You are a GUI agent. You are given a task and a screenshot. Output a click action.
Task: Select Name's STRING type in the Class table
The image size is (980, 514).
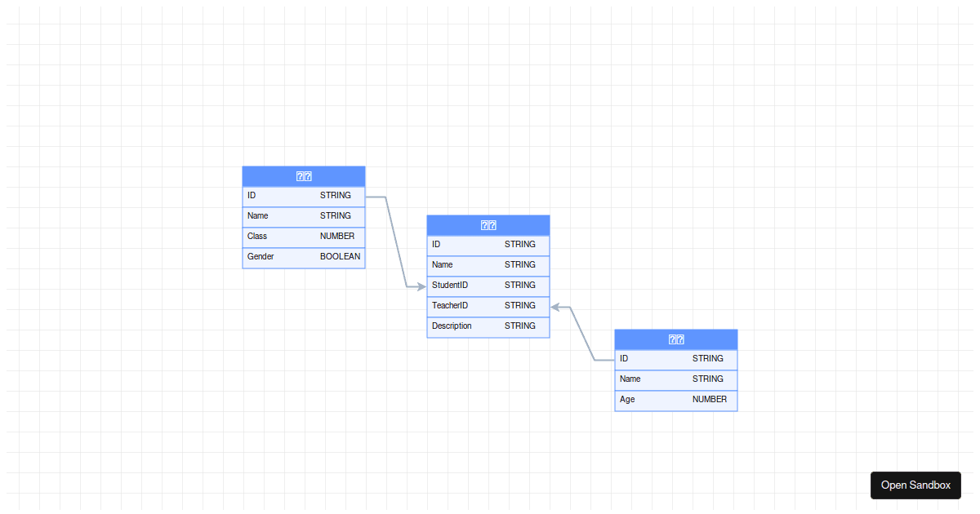(336, 216)
